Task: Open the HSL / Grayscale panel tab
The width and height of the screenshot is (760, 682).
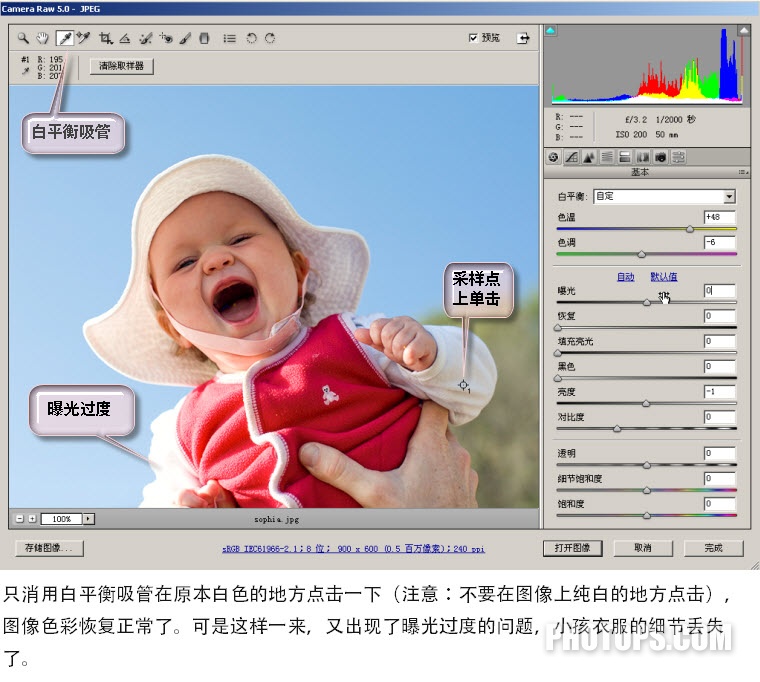Action: pyautogui.click(x=607, y=157)
